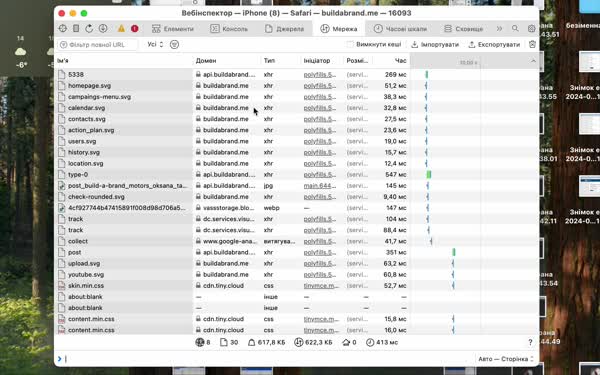Activate the element selection crosshair icon
The image size is (600, 375).
[x=63, y=29]
